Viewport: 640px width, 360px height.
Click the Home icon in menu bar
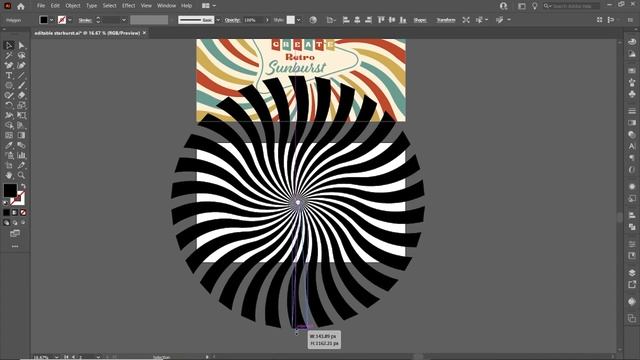tap(21, 6)
